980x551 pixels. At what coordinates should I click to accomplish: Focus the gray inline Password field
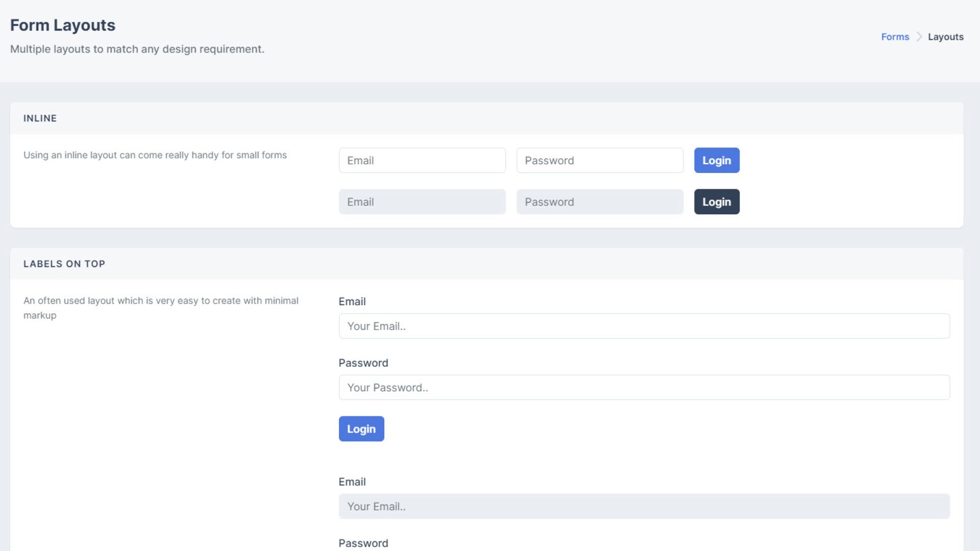pyautogui.click(x=600, y=202)
